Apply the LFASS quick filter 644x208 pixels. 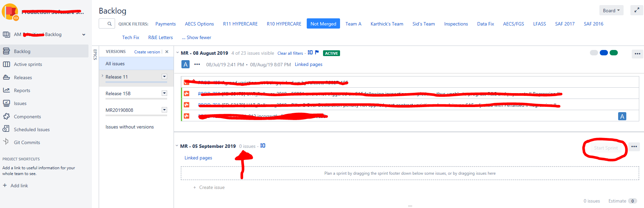tap(540, 24)
